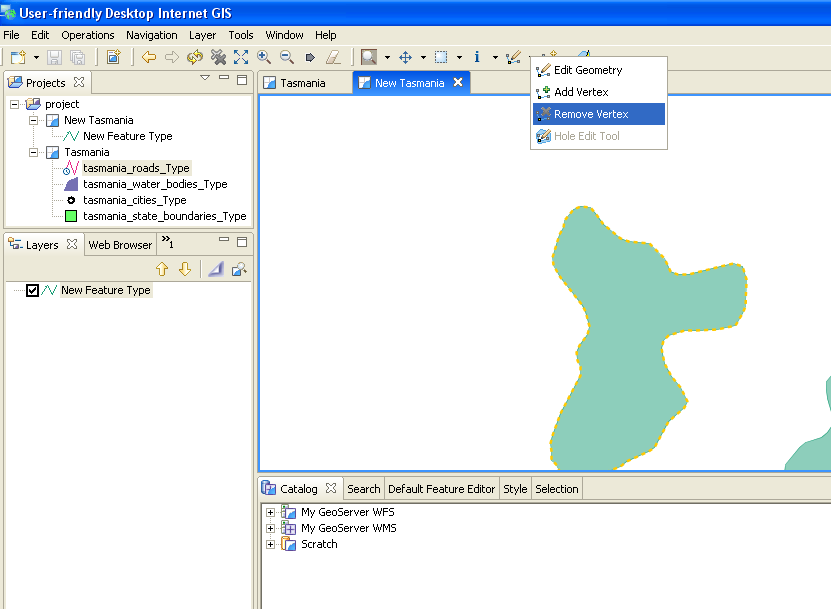Open the Default Feature Editor tab
This screenshot has width=831, height=609.
(x=441, y=489)
